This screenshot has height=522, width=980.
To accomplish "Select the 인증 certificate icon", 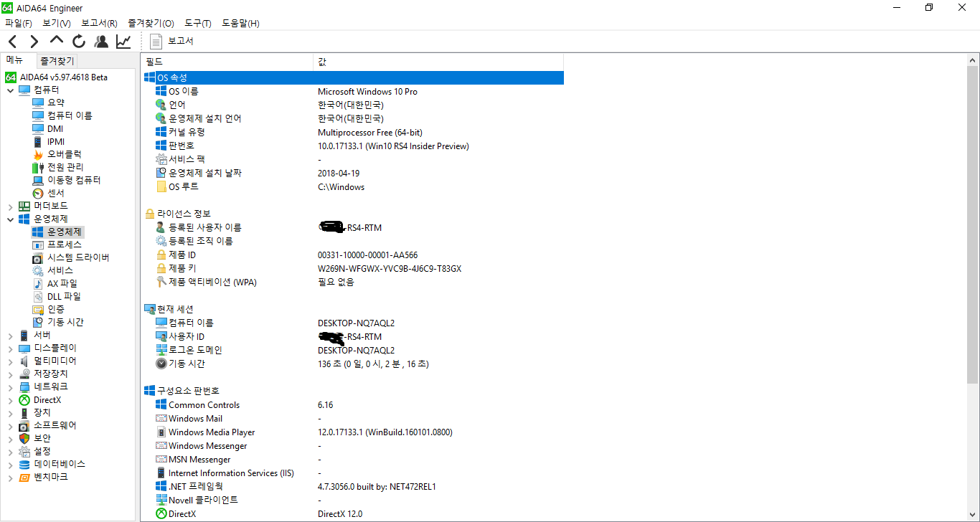I will coord(38,309).
